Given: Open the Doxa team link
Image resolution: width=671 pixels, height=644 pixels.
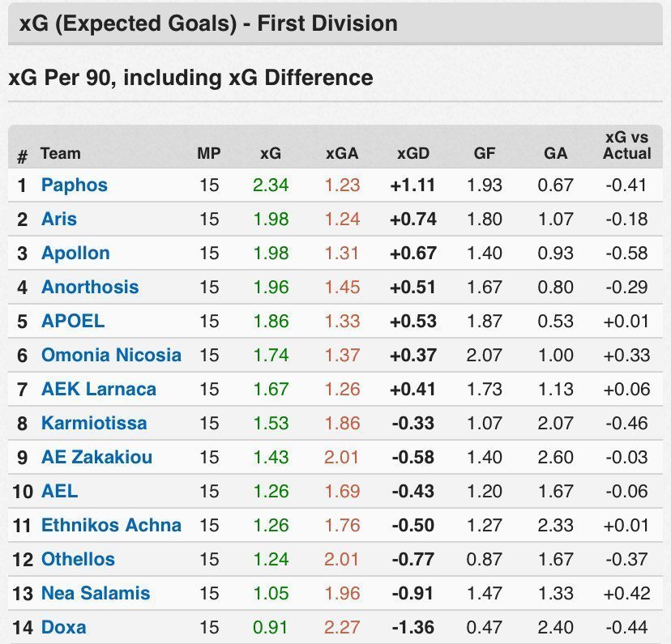Looking at the screenshot, I should pyautogui.click(x=64, y=627).
